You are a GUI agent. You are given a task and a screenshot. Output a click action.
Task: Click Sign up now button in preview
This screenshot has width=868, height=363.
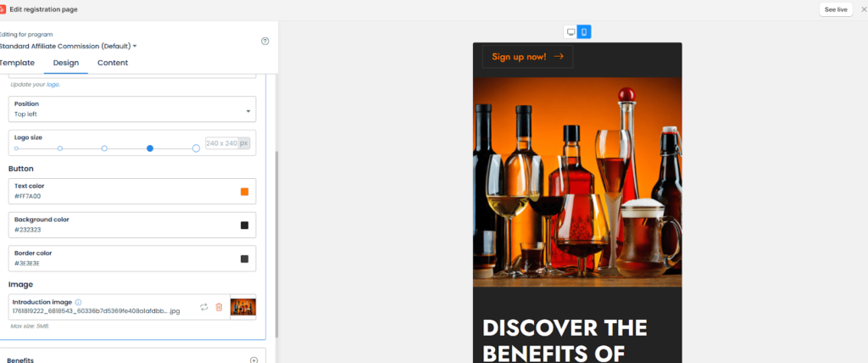[527, 57]
